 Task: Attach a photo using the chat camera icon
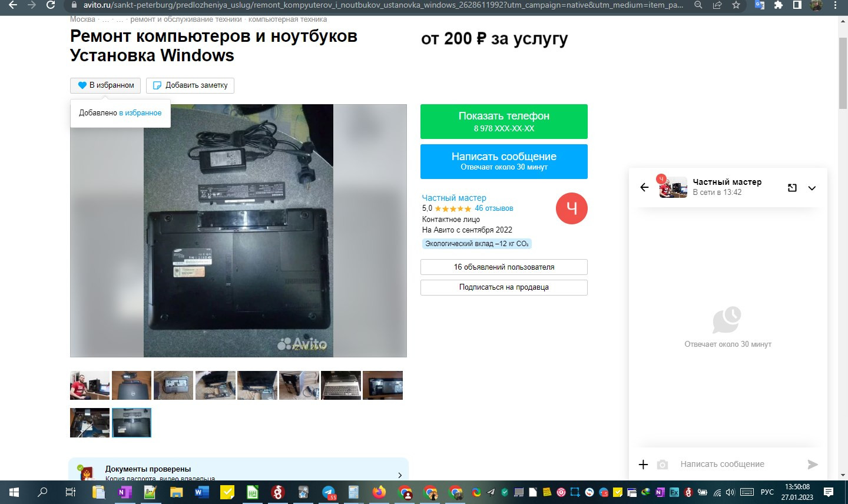(x=662, y=465)
